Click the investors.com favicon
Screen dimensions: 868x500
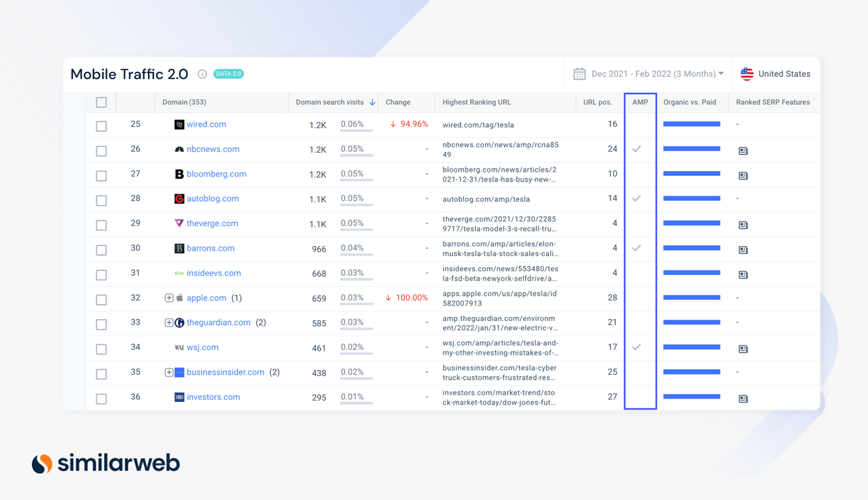(179, 397)
